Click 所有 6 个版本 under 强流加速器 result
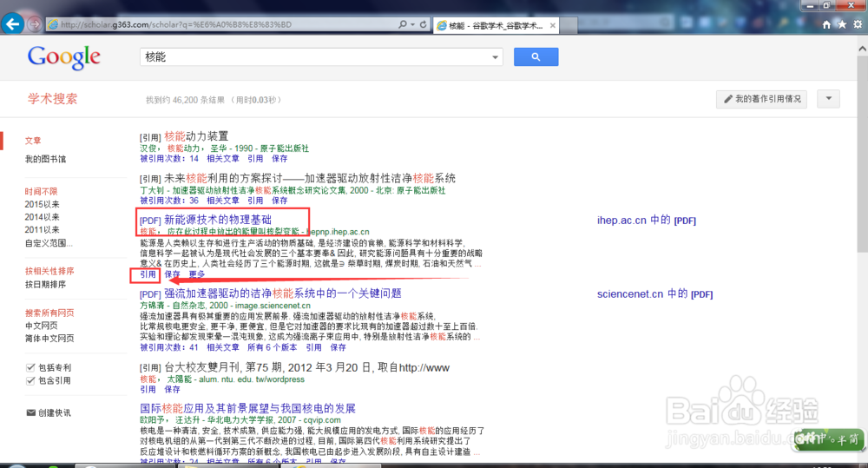Viewport: 868px width, 468px height. pos(272,347)
